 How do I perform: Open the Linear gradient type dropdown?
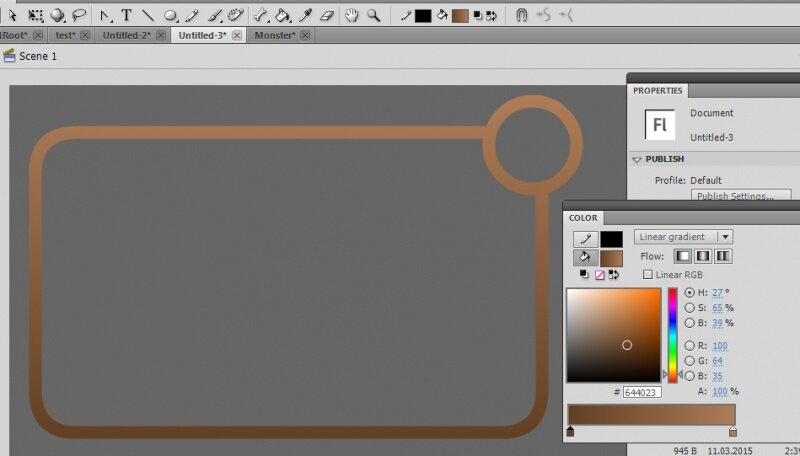tap(683, 237)
